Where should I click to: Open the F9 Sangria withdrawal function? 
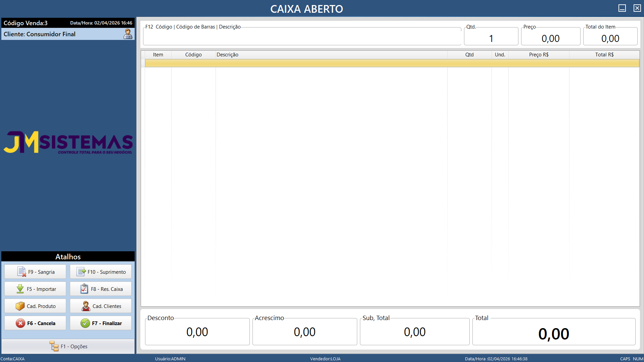(x=35, y=272)
